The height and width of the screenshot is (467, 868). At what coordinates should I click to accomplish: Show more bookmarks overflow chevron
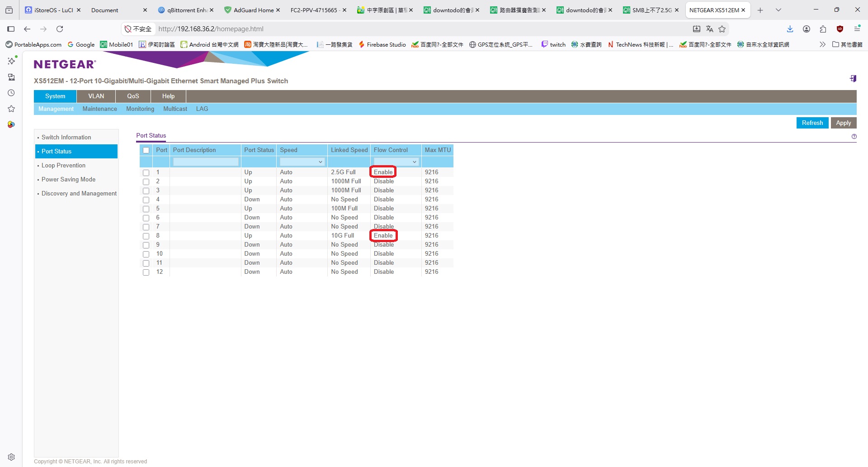pos(822,44)
